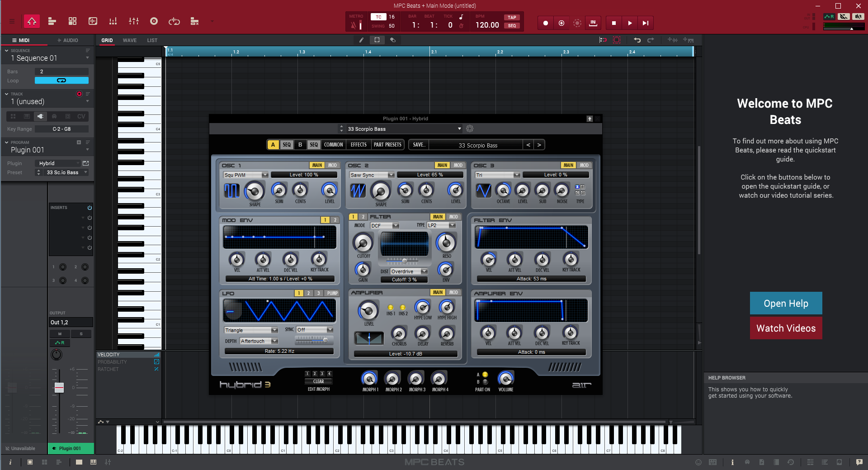
Task: Open LFO Triangle shape dropdown
Action: point(251,330)
